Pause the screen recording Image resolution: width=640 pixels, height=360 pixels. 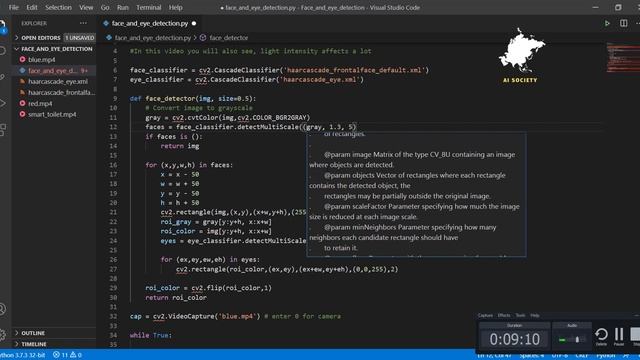click(x=619, y=336)
